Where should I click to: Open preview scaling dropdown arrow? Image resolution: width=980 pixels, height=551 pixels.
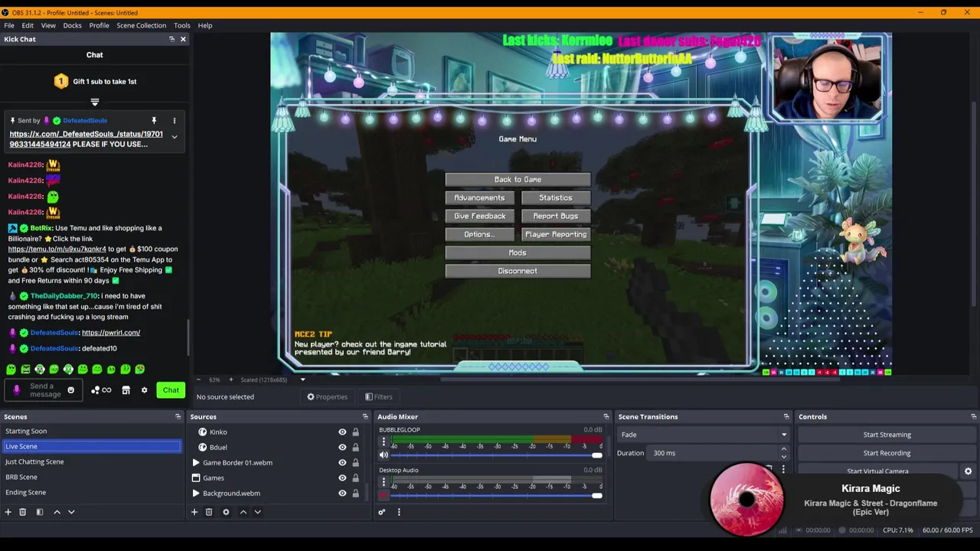point(302,380)
